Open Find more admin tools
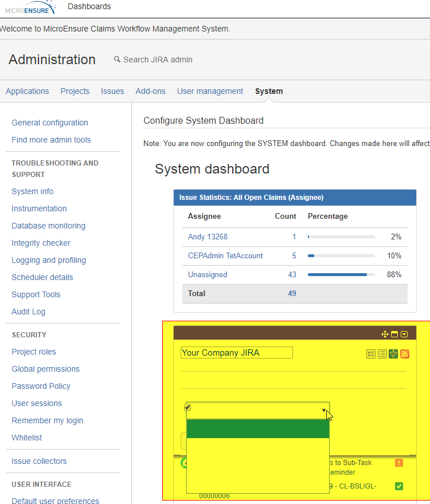 (51, 140)
